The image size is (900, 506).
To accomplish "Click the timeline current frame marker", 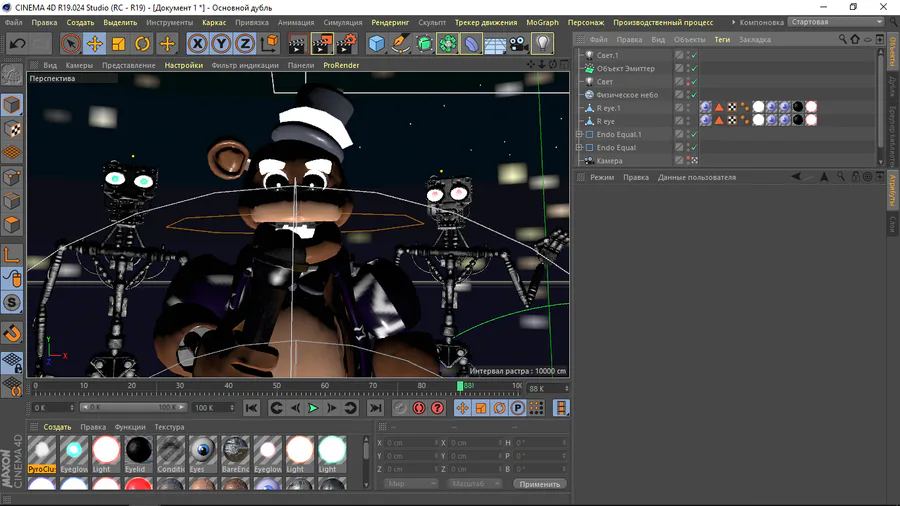I will coord(460,386).
